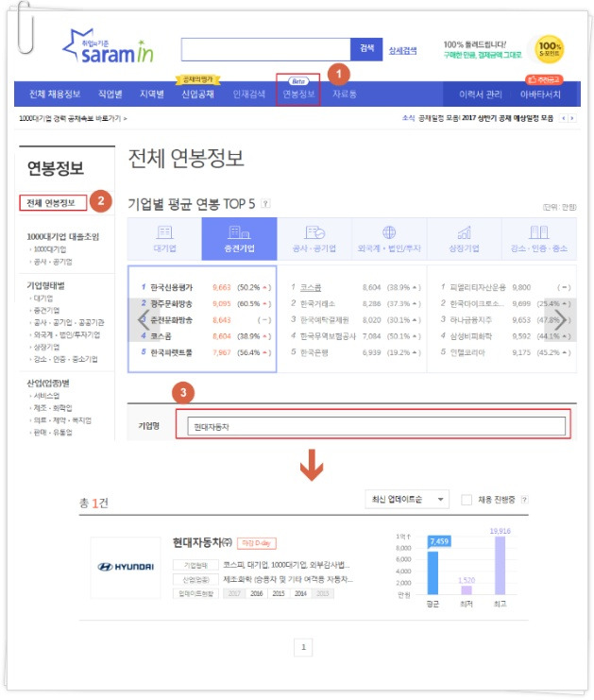Open 이력서 관리 menu
The width and height of the screenshot is (594, 700).
pyautogui.click(x=481, y=94)
